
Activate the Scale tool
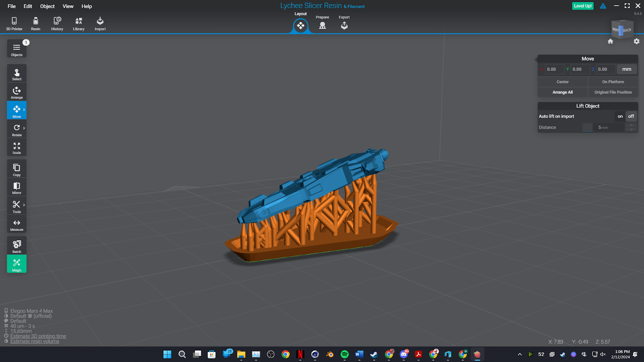point(17,147)
